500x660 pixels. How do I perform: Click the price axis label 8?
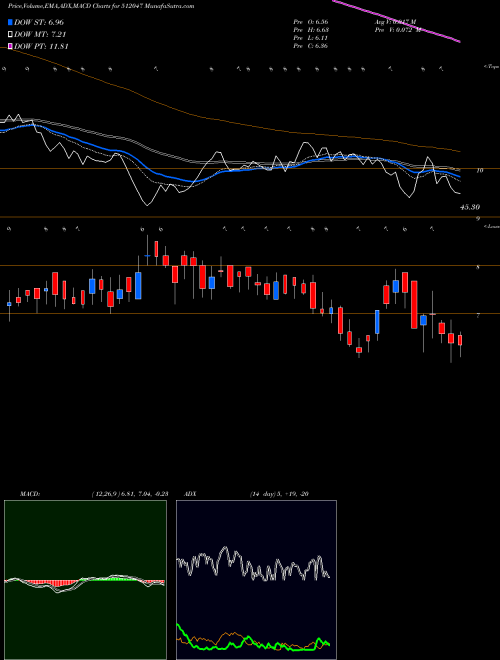click(478, 267)
